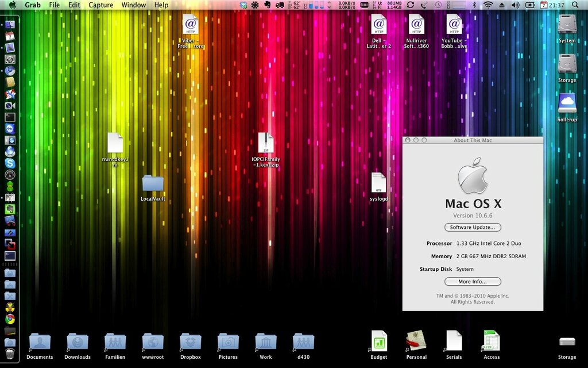
Task: Click the Wi-Fi icon in menu bar
Action: (488, 5)
